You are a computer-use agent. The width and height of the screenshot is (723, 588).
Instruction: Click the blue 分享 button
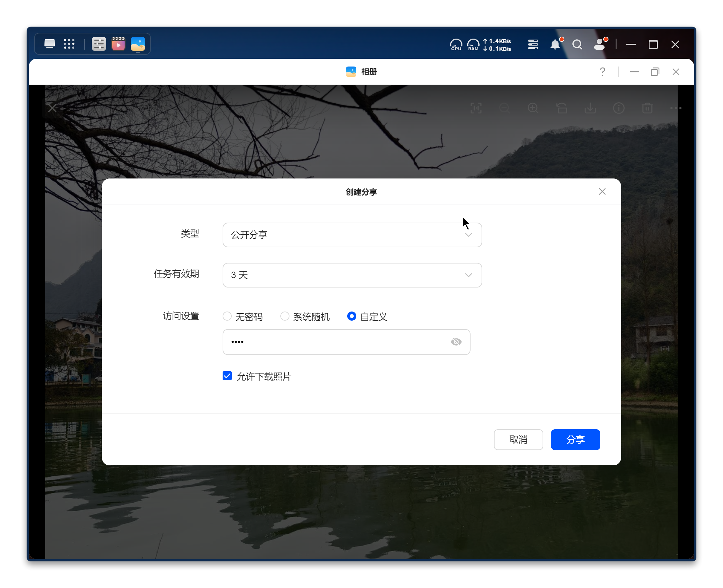(x=575, y=439)
